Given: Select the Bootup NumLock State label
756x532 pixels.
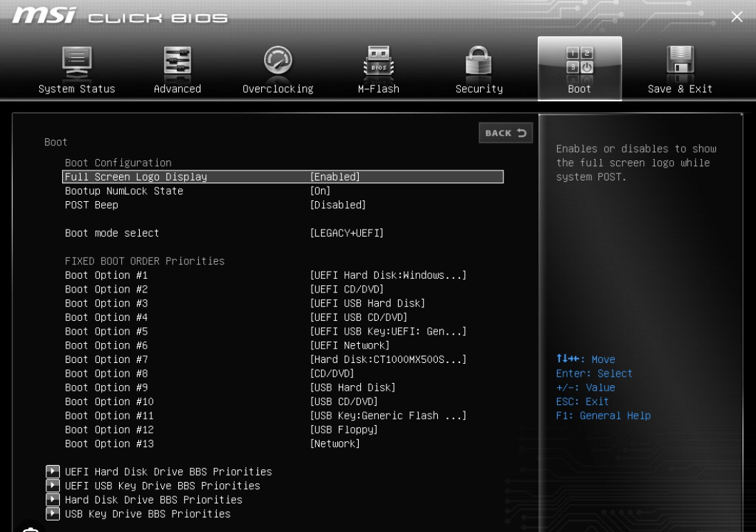Looking at the screenshot, I should pyautogui.click(x=124, y=191).
